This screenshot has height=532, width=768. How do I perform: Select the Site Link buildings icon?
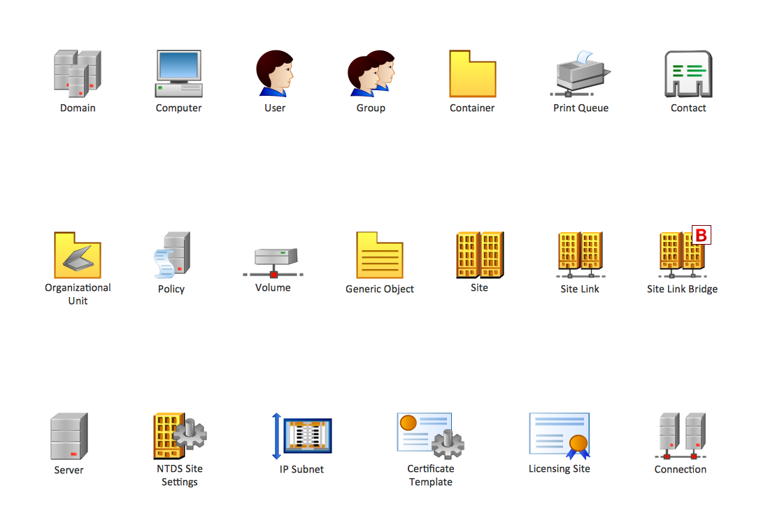click(x=581, y=255)
